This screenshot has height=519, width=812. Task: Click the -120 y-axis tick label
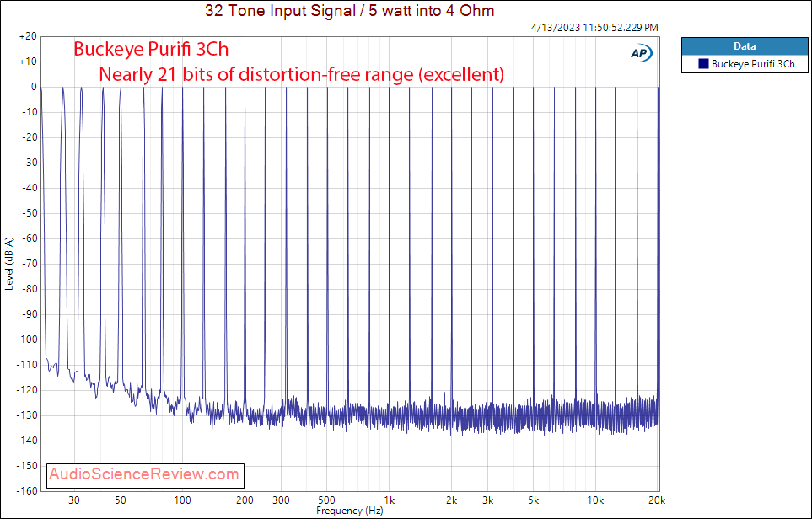[27, 390]
